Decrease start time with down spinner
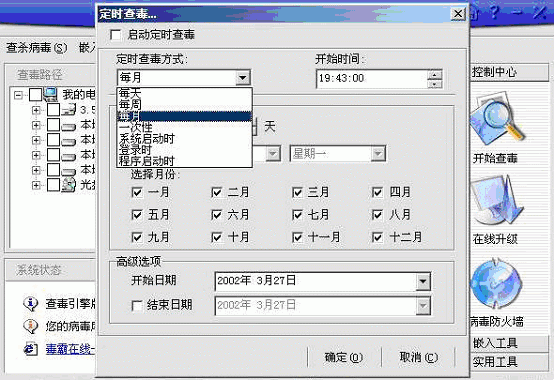The width and height of the screenshot is (554, 380). point(434,84)
